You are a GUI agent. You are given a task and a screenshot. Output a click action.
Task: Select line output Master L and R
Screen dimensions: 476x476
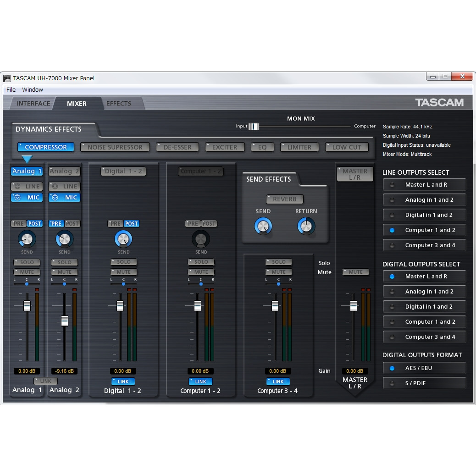[424, 185]
